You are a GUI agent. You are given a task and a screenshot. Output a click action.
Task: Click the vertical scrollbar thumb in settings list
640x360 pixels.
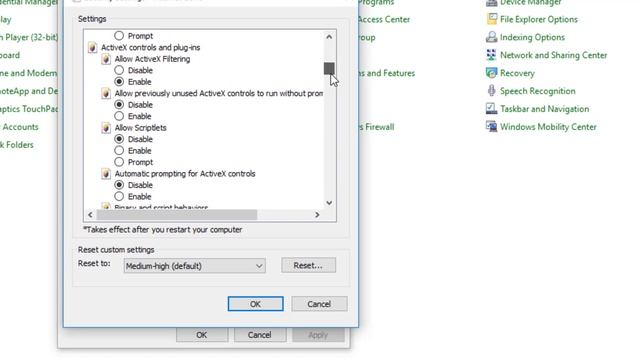tap(329, 68)
